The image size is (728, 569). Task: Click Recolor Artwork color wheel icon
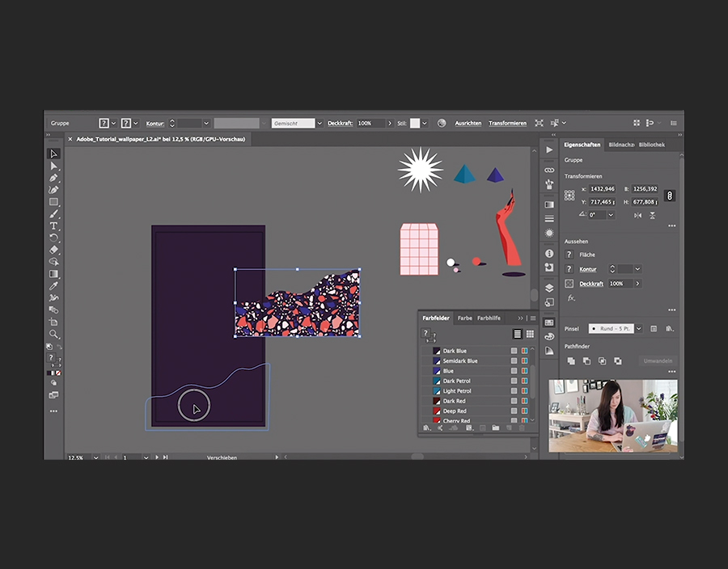pos(442,123)
